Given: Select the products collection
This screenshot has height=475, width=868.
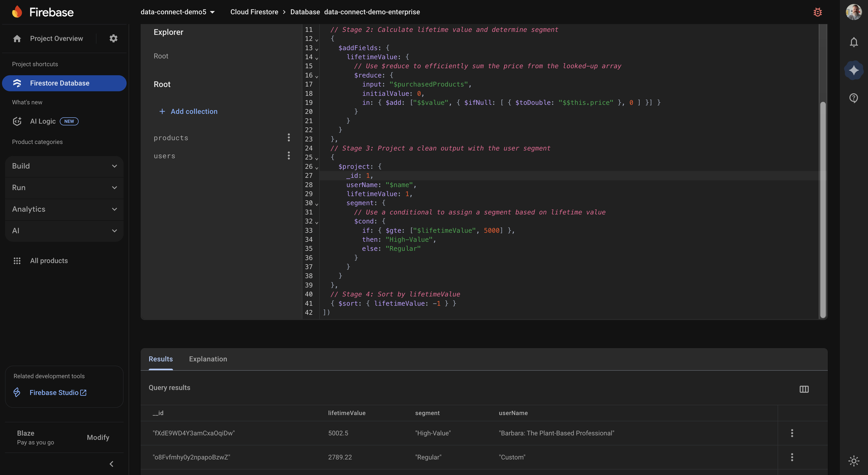Looking at the screenshot, I should 171,138.
